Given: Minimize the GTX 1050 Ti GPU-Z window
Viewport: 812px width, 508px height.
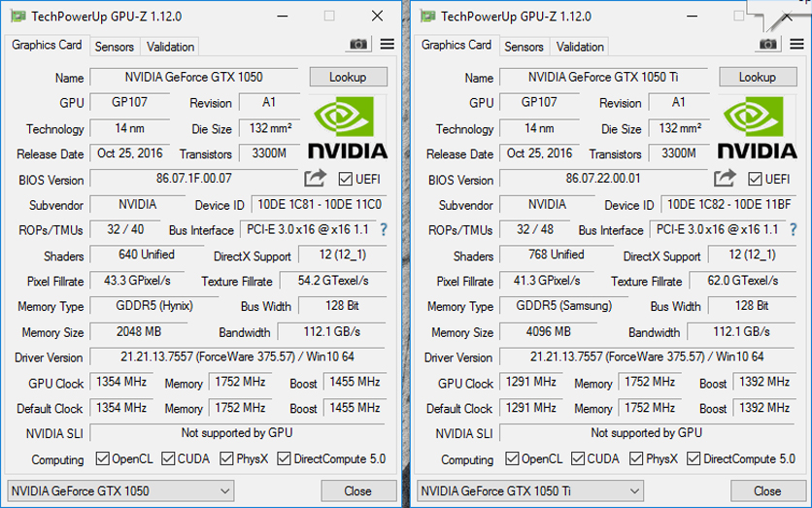Looking at the screenshot, I should pyautogui.click(x=692, y=17).
